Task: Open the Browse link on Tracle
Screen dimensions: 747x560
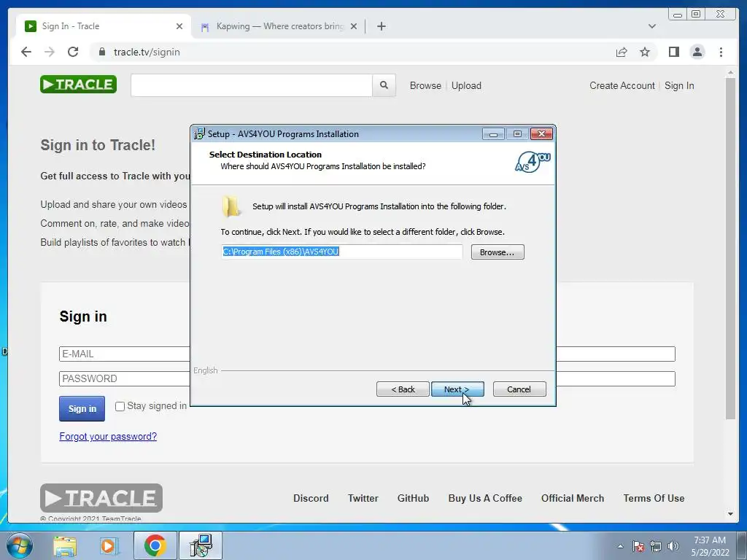Action: click(x=425, y=86)
